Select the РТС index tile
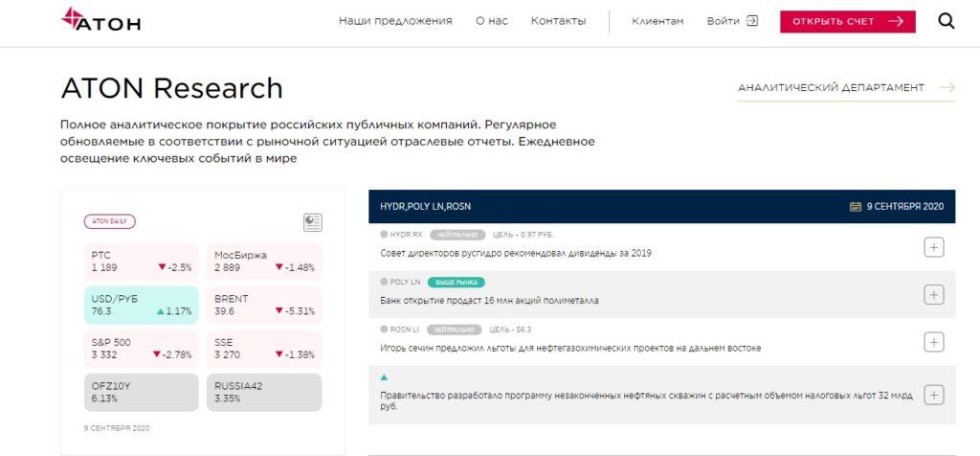The image size is (980, 456). 142,262
